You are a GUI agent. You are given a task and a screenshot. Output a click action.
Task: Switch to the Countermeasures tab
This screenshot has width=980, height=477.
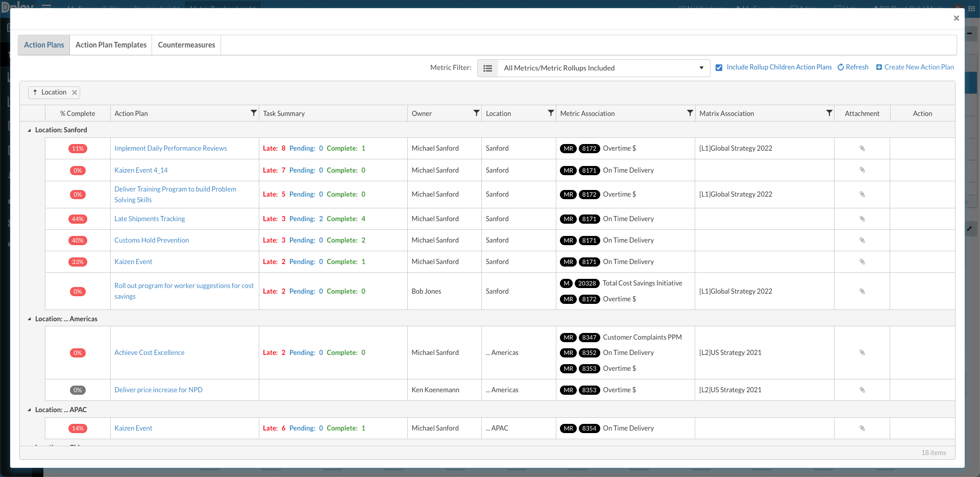click(x=186, y=45)
